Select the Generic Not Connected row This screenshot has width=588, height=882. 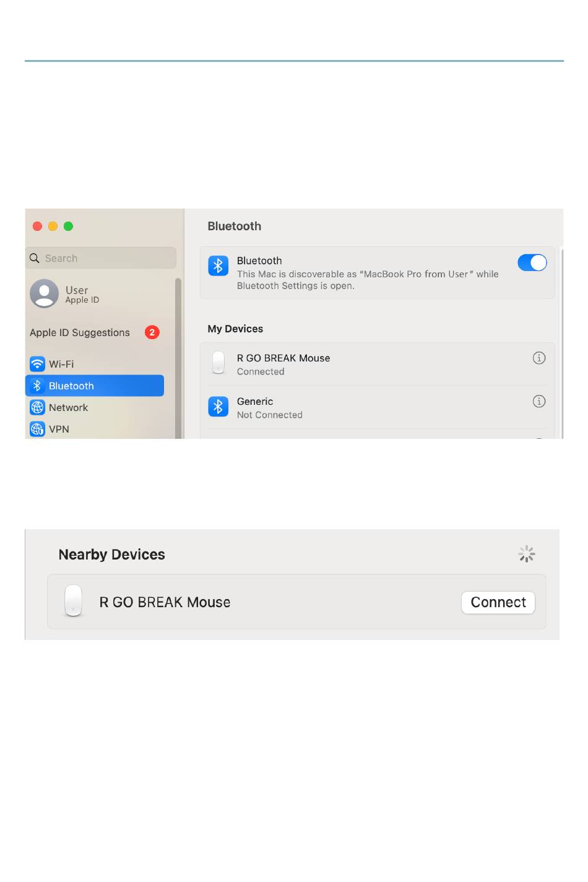[x=377, y=407]
